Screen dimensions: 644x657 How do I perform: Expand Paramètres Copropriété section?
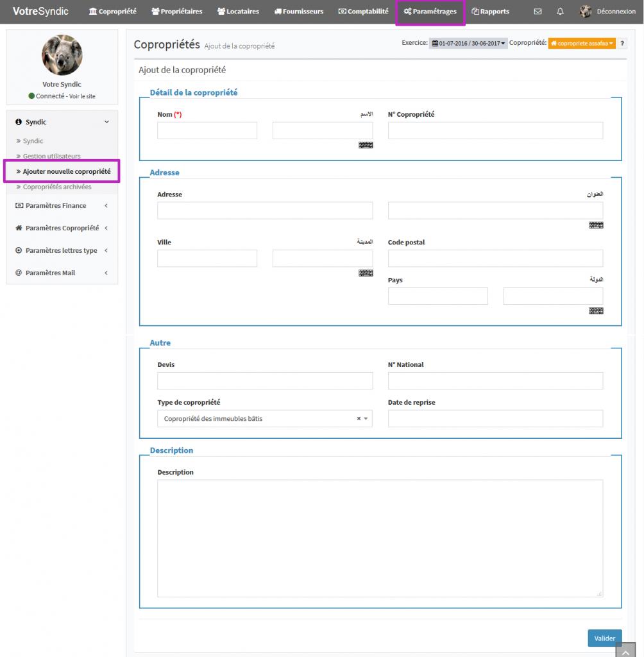[62, 228]
